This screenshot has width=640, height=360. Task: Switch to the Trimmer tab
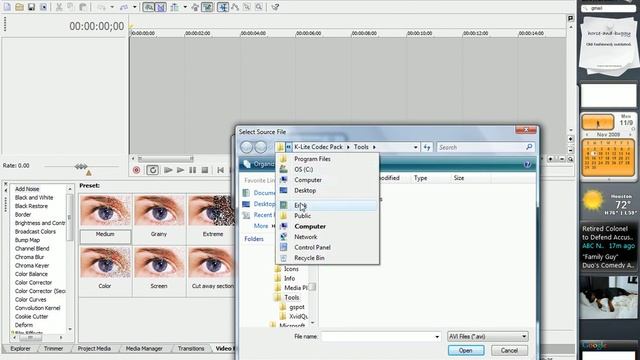[x=53, y=349]
